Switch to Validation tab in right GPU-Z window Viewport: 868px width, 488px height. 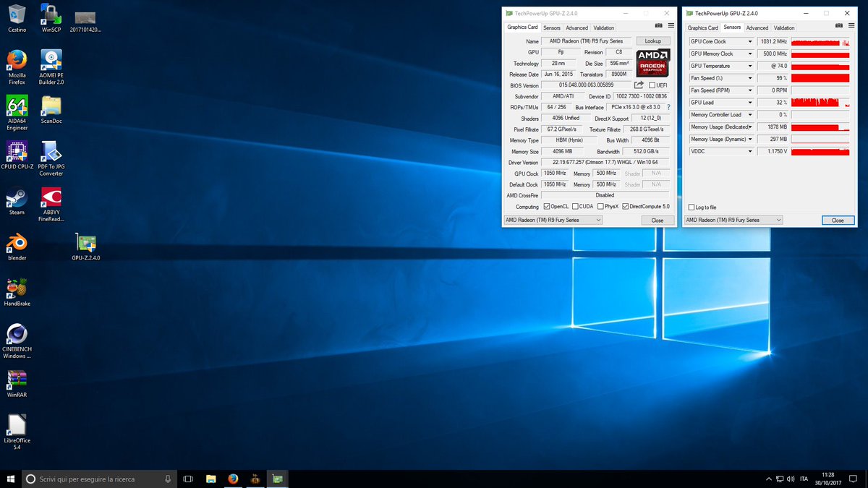pos(784,28)
